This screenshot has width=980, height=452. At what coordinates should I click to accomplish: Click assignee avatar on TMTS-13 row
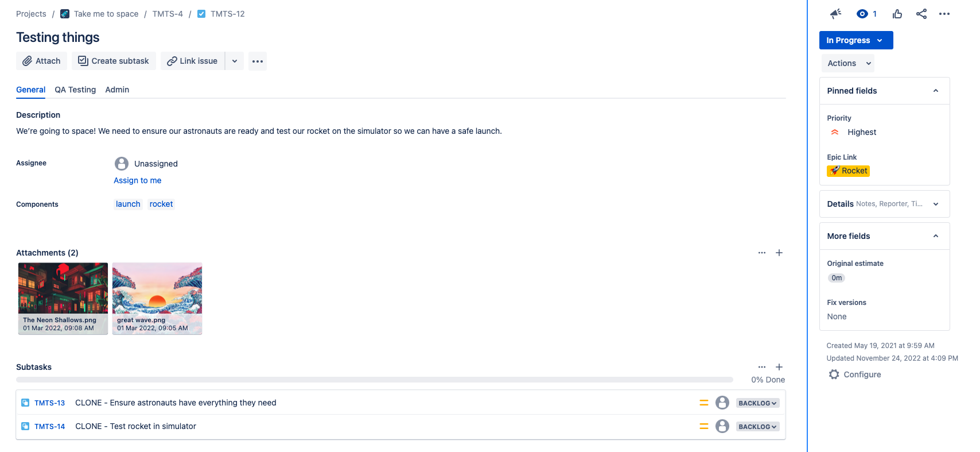point(722,403)
